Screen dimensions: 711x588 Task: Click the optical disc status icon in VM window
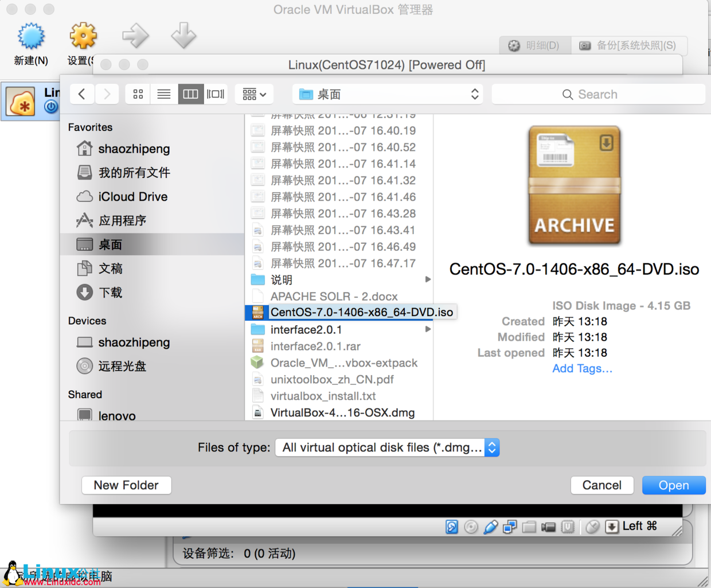[x=471, y=527]
